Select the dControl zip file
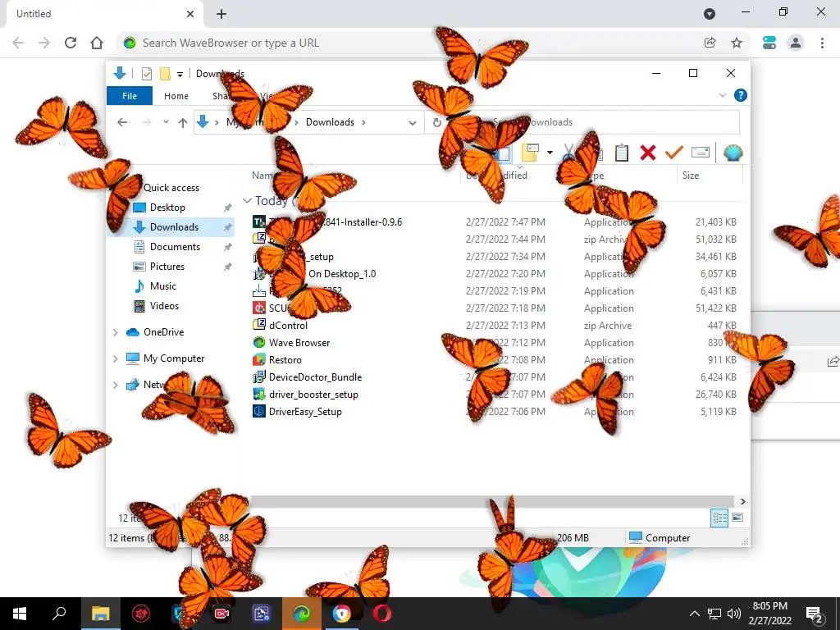The width and height of the screenshot is (840, 630). click(288, 325)
